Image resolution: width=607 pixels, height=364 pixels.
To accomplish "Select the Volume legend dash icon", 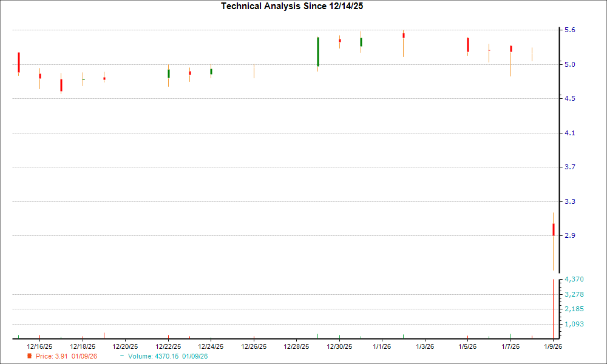I will pos(123,356).
